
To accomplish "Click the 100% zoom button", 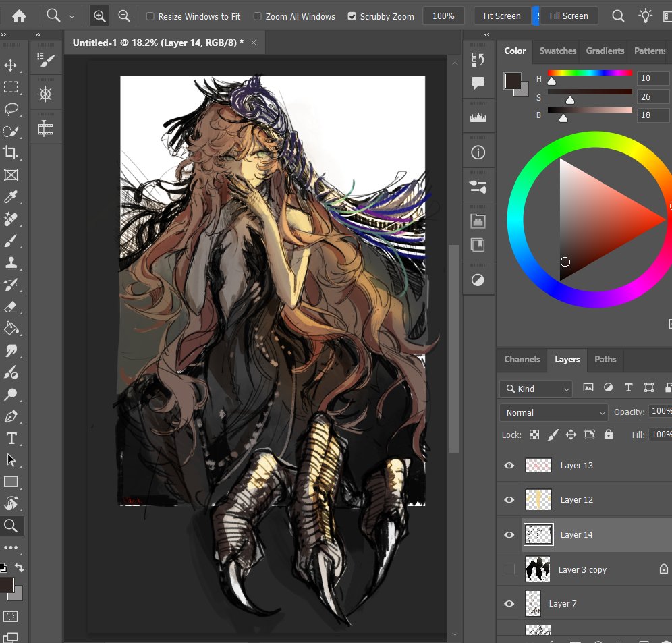I will click(x=443, y=16).
